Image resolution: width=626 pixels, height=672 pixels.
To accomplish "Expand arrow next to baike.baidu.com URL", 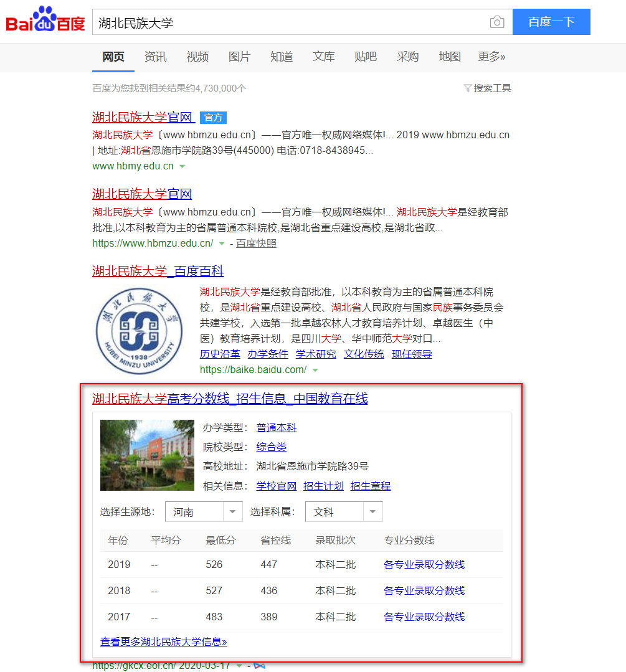I will [315, 370].
